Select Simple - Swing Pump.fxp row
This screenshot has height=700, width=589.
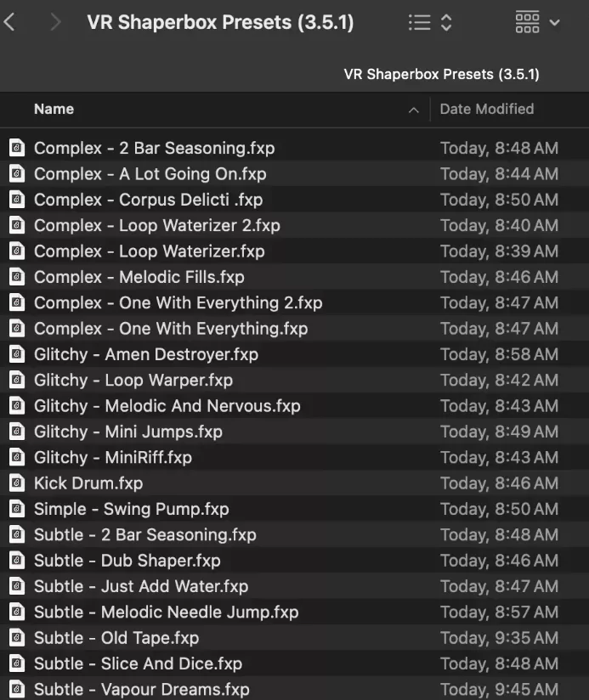click(294, 509)
